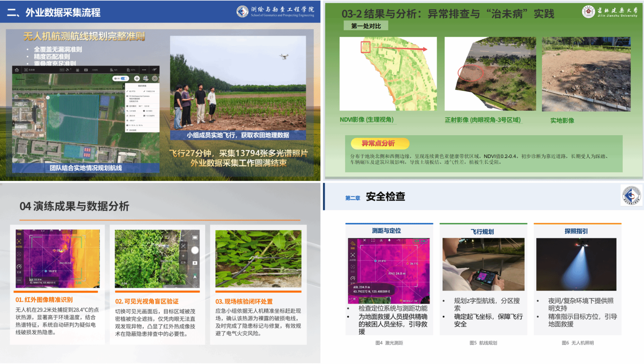Tap the speedometer icon in inspection thermal view
This screenshot has height=364, width=644.
[x=19, y=266]
